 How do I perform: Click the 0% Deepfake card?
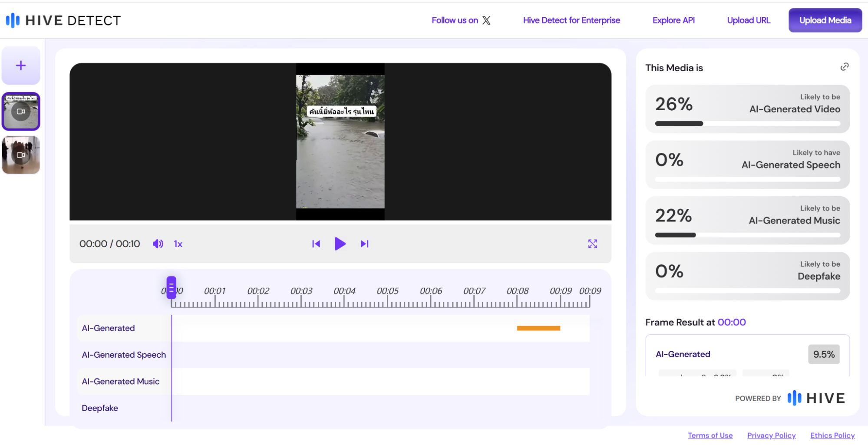point(747,276)
